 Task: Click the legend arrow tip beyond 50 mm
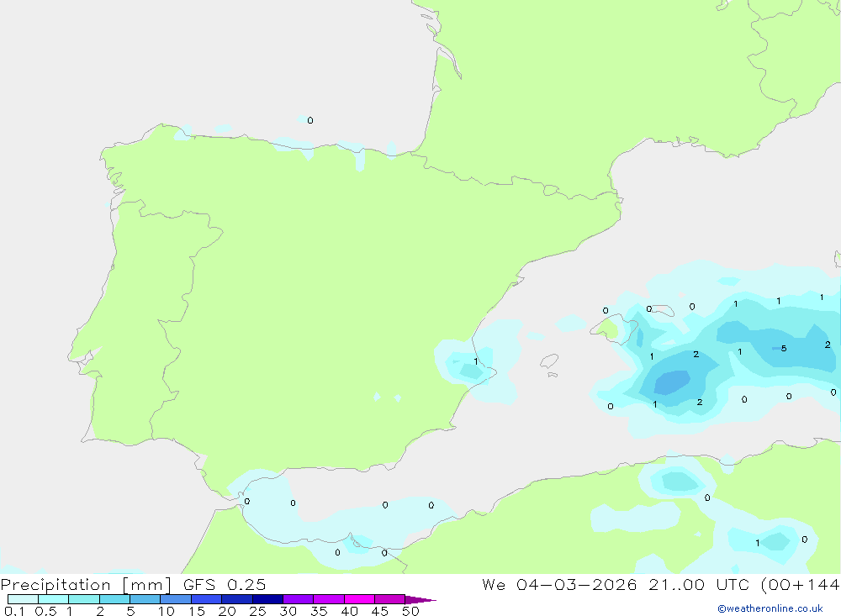[x=421, y=599]
